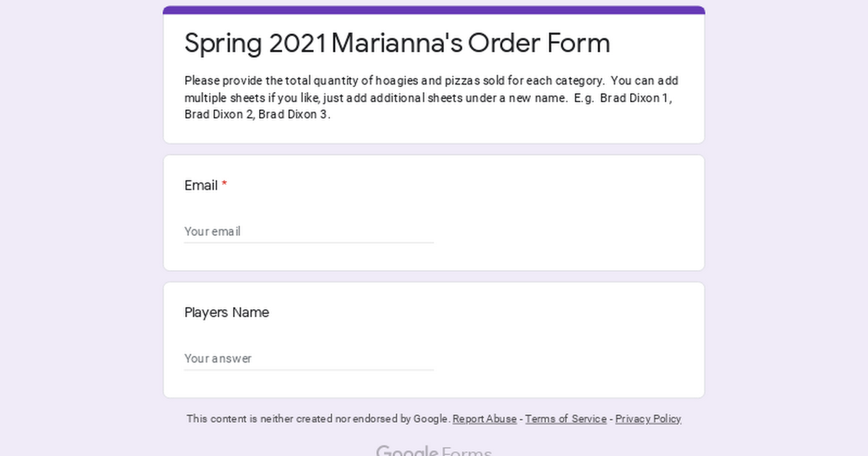868x456 pixels.
Task: Open the Terms of Service link
Action: click(566, 419)
